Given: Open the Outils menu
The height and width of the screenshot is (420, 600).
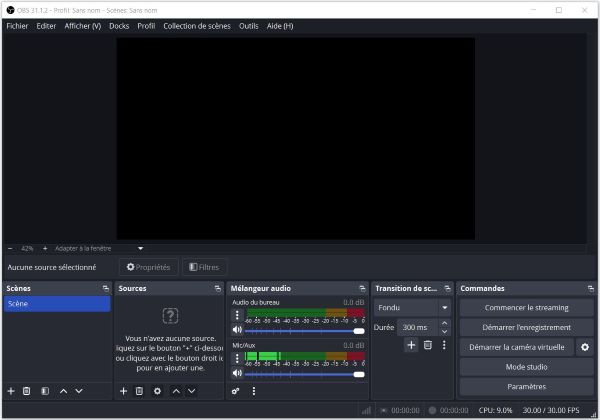Looking at the screenshot, I should pyautogui.click(x=249, y=26).
